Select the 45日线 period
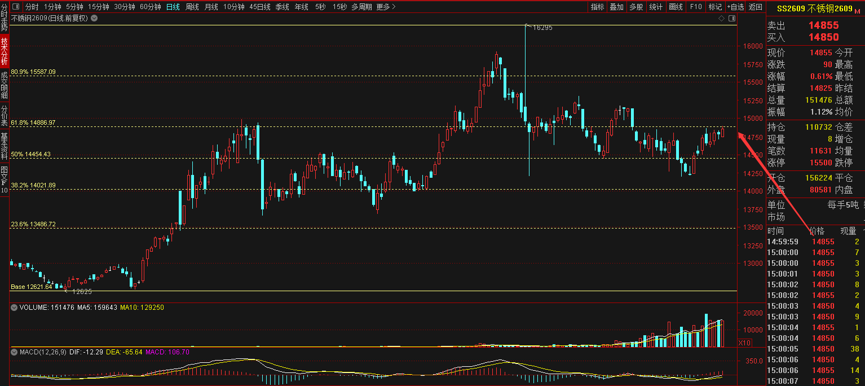Viewport: 865px width, 386px height. tap(260, 7)
